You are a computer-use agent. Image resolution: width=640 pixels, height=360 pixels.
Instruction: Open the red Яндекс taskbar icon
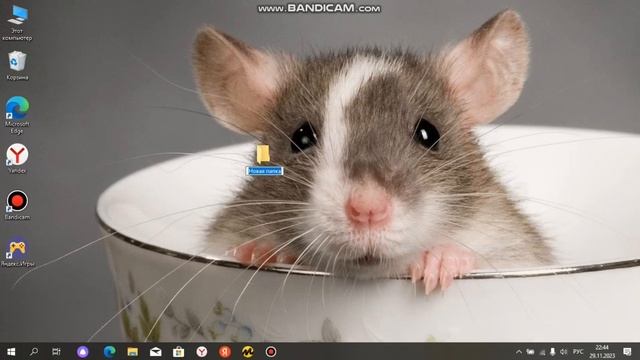[x=224, y=351]
